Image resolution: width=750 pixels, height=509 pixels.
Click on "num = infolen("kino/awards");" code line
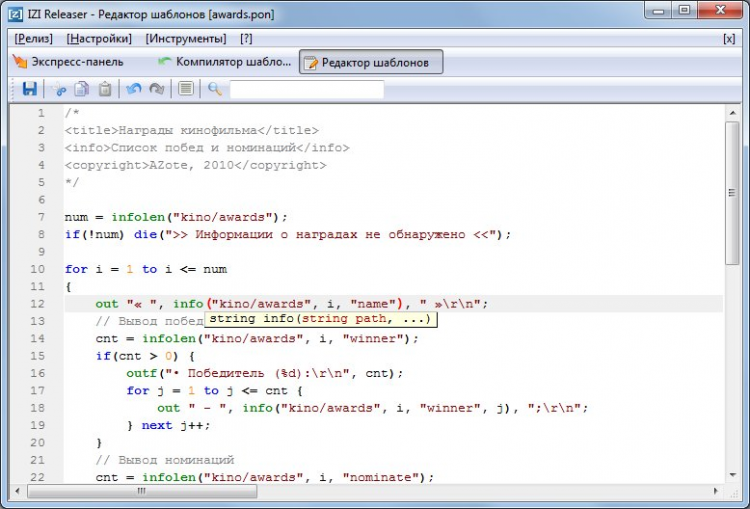pyautogui.click(x=176, y=217)
